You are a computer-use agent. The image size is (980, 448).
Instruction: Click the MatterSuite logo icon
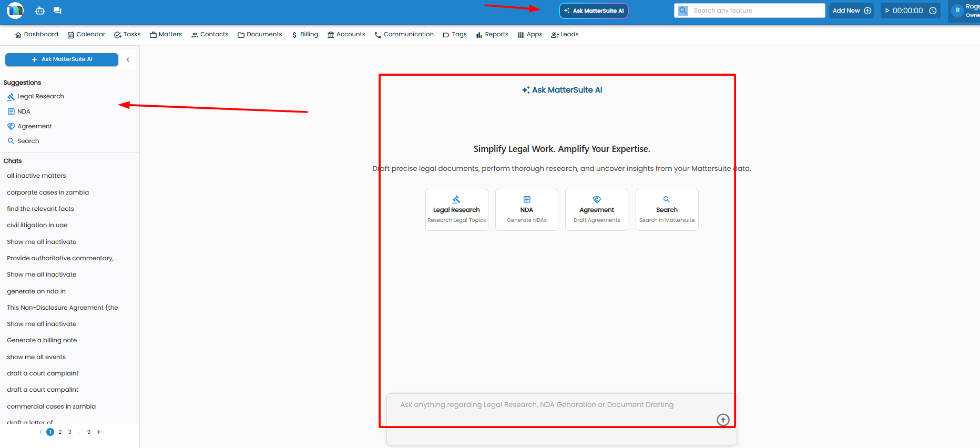click(x=15, y=11)
